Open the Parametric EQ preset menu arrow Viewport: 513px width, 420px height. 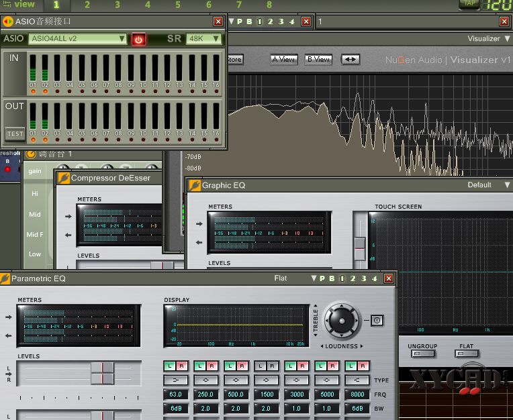pyautogui.click(x=314, y=278)
